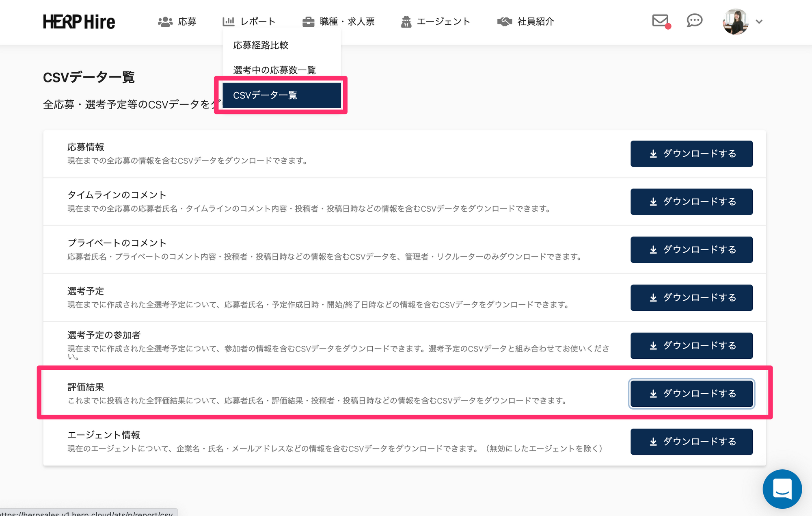812x516 pixels.
Task: Click the レポート bar chart icon
Action: point(229,22)
